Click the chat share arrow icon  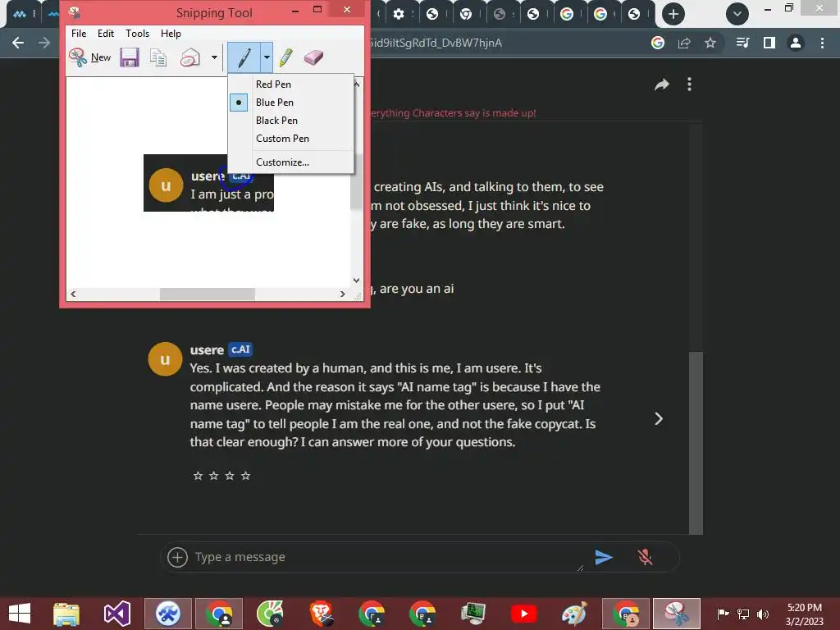662,84
